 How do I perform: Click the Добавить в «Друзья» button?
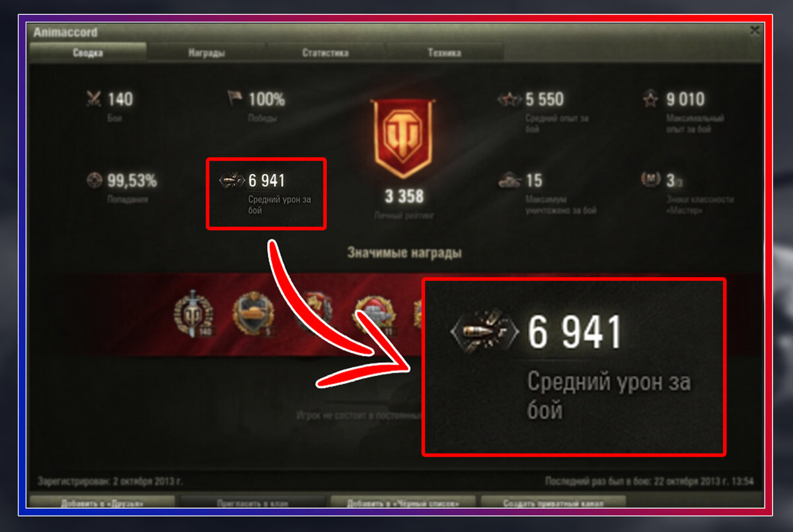pyautogui.click(x=102, y=503)
